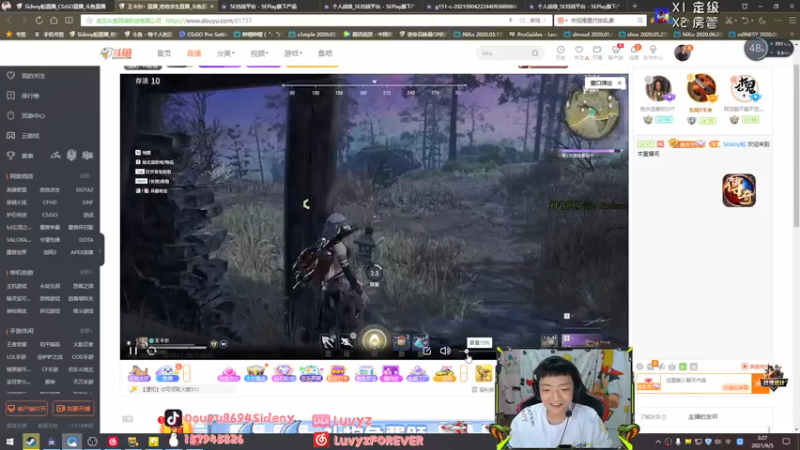Mute the stream with the speaker icon

[445, 351]
